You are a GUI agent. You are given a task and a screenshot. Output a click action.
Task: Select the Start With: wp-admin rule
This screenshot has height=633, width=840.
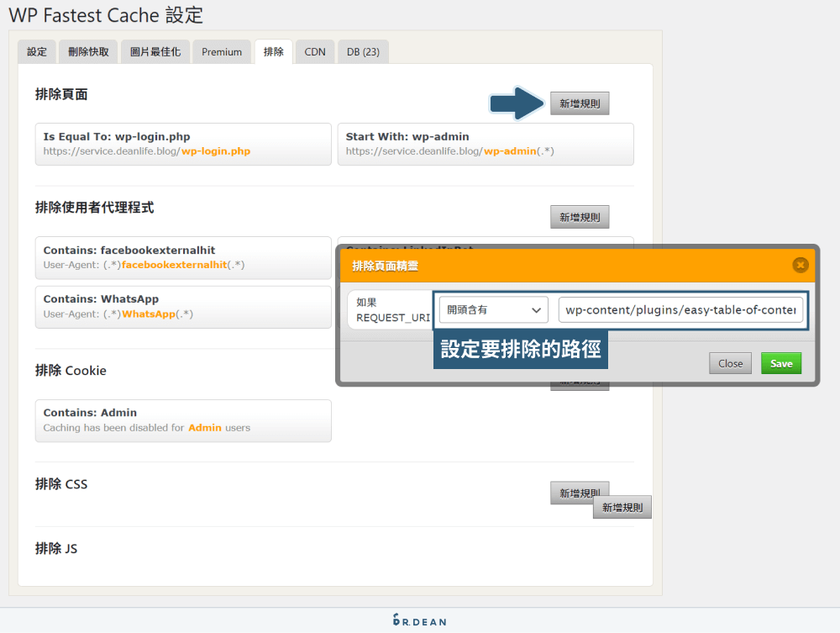click(x=486, y=144)
